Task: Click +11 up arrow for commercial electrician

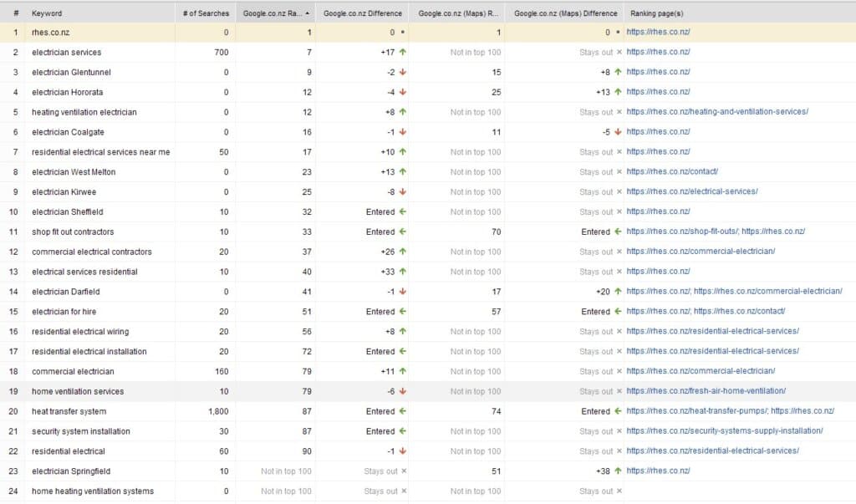Action: 403,371
